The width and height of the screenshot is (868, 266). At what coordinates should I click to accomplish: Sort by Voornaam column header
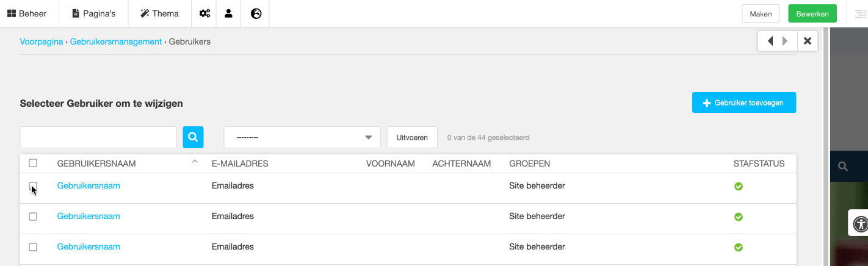tap(391, 164)
